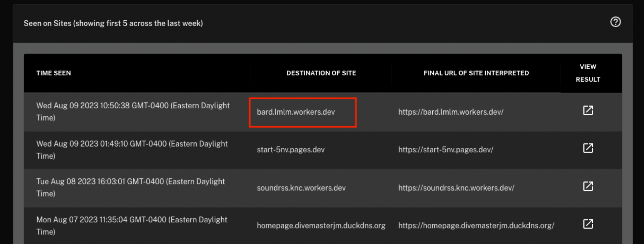This screenshot has width=644, height=244.
Task: Click time Tue Aug 08 2023 16:03:01
Action: click(130, 188)
